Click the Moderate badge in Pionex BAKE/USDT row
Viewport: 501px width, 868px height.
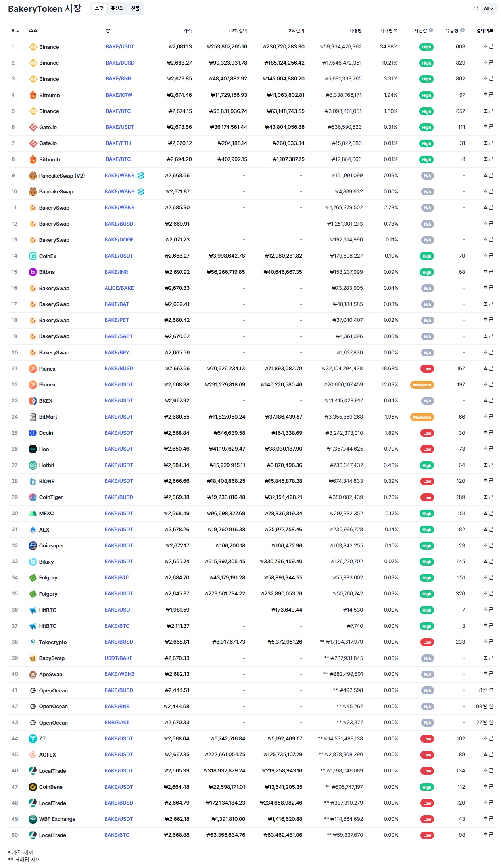point(422,385)
